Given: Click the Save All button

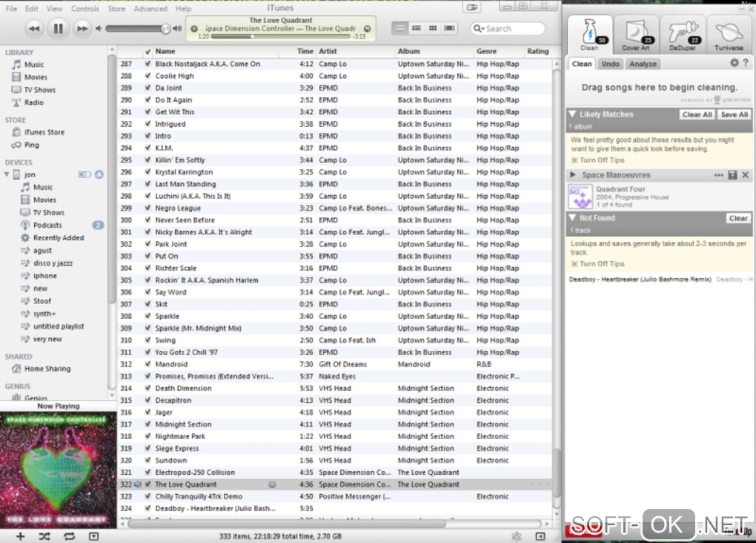Looking at the screenshot, I should point(734,114).
